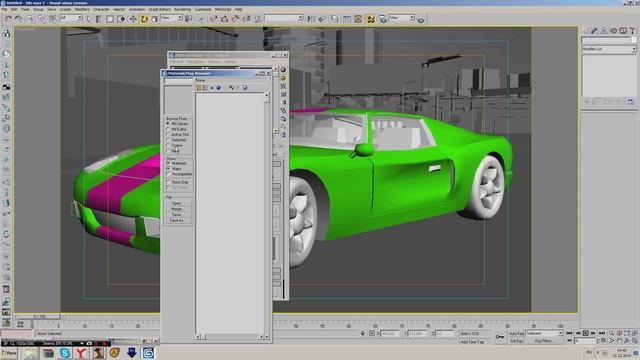
Task: Click Sample Type sphere in Material Editor
Action: click(x=283, y=70)
